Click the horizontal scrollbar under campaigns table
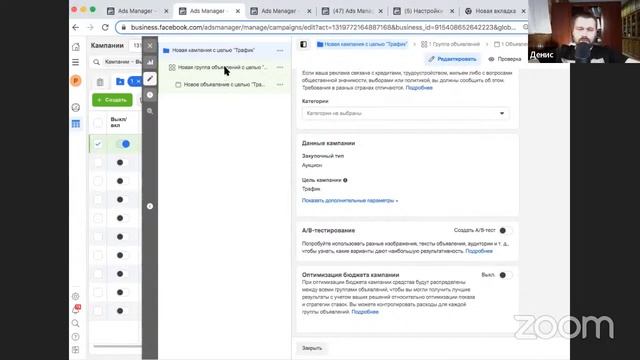This screenshot has width=640, height=360. coord(118,346)
